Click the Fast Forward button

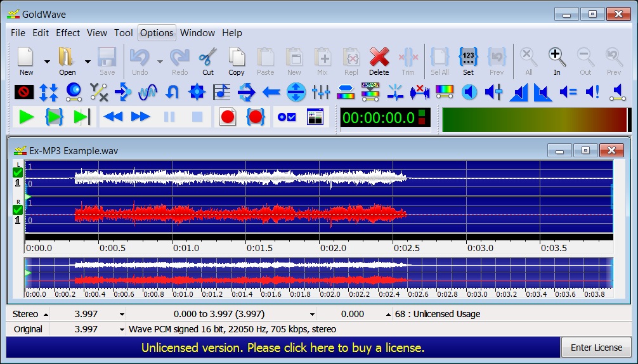point(140,117)
